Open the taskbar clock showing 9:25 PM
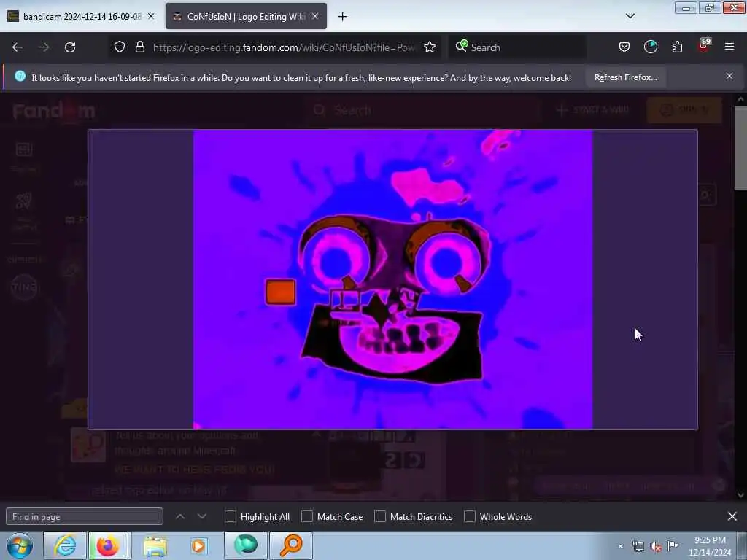Viewport: 747px width, 560px height. click(x=710, y=546)
